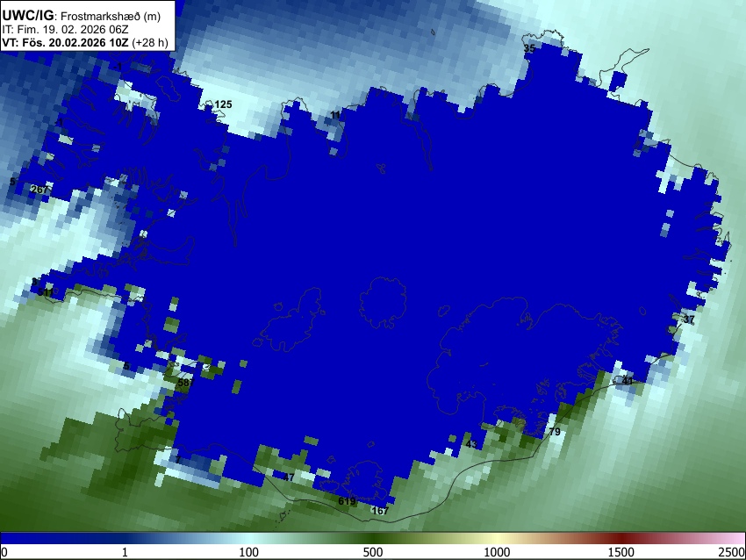Click the 'UWC/IG: Frostmarkshæð (m)' title text
This screenshot has height=560, width=746.
coord(82,16)
